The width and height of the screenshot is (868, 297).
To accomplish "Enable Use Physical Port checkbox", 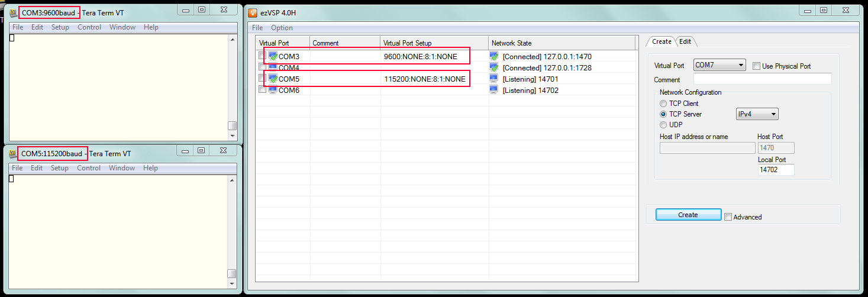I will pyautogui.click(x=756, y=66).
